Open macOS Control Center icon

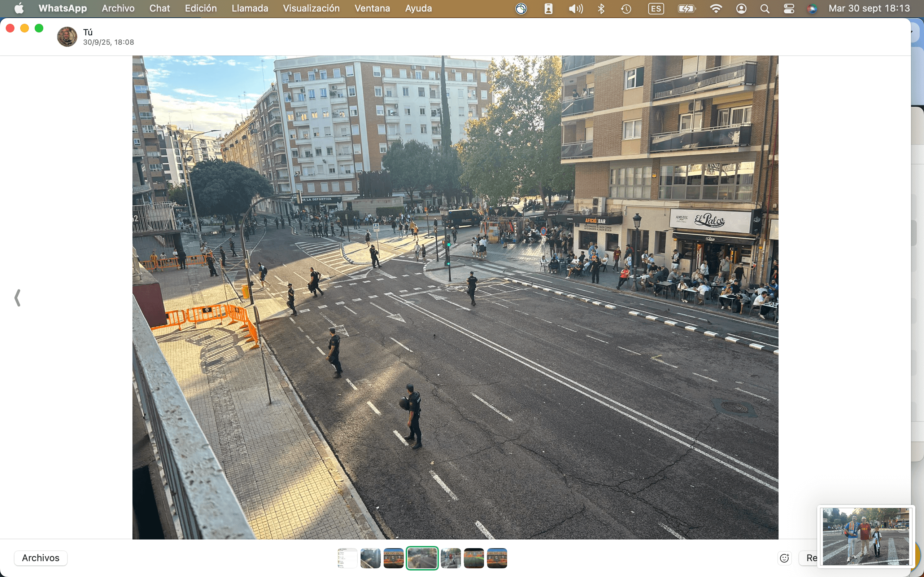coord(789,8)
